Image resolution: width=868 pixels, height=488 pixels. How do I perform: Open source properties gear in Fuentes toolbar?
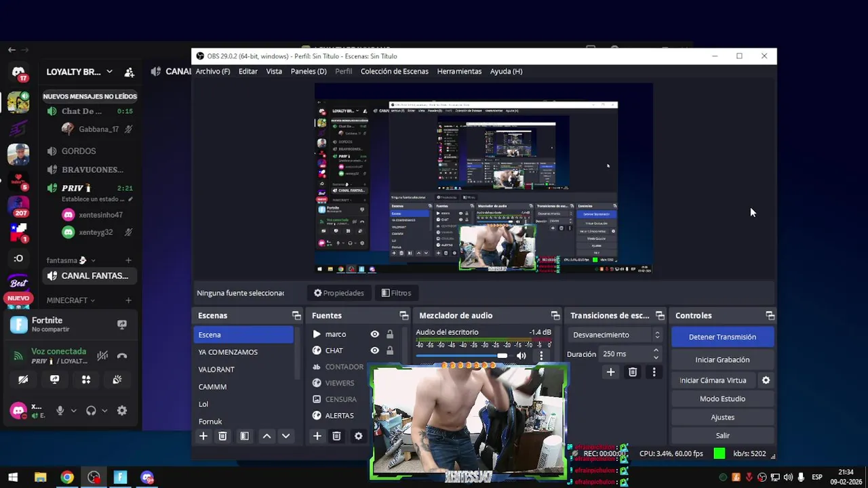359,436
